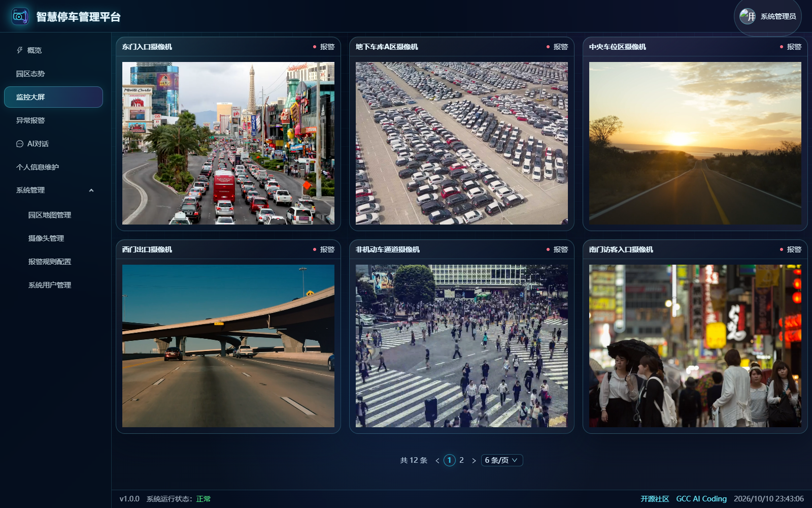
Task: Click the 报警 indicator on 中央车位区摄像机
Action: [791, 47]
